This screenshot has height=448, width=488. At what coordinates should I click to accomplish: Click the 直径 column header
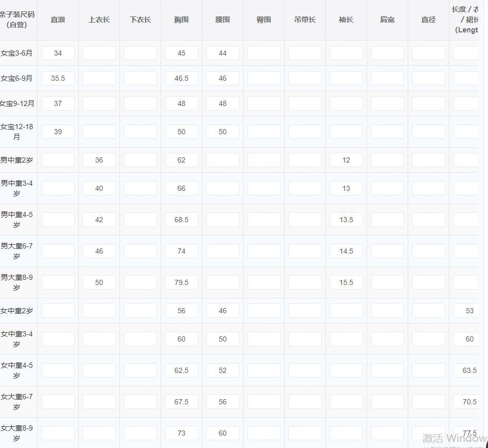point(428,20)
